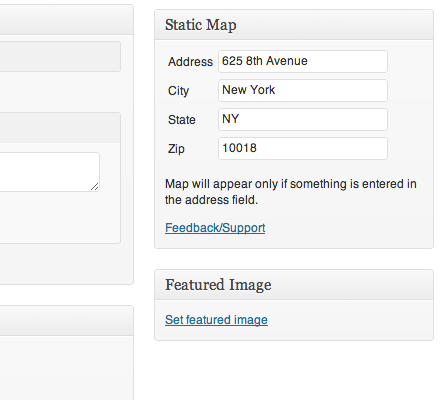Click the Address input field
This screenshot has width=442, height=400.
click(x=303, y=61)
